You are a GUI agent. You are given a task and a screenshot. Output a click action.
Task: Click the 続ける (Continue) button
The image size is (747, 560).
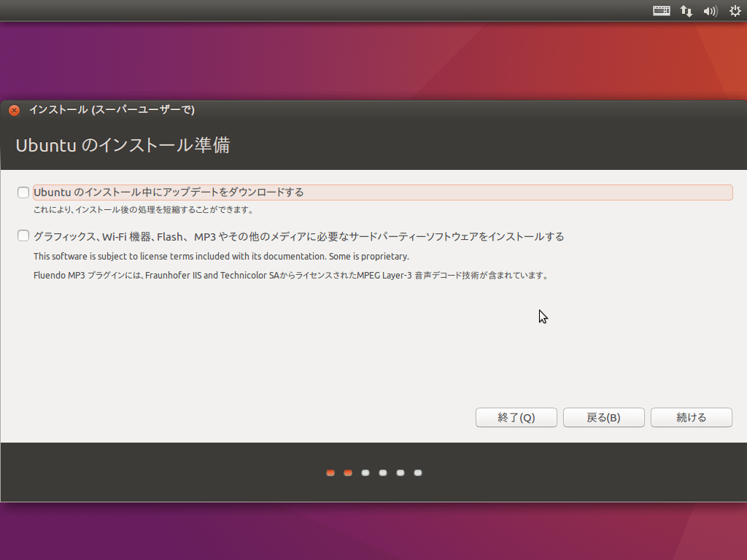point(691,417)
